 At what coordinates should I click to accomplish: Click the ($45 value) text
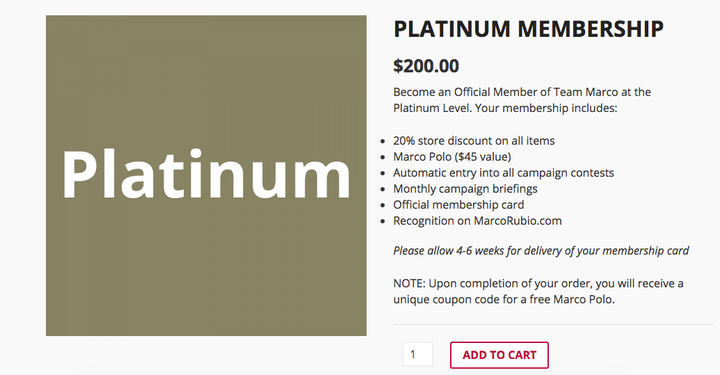tap(483, 157)
